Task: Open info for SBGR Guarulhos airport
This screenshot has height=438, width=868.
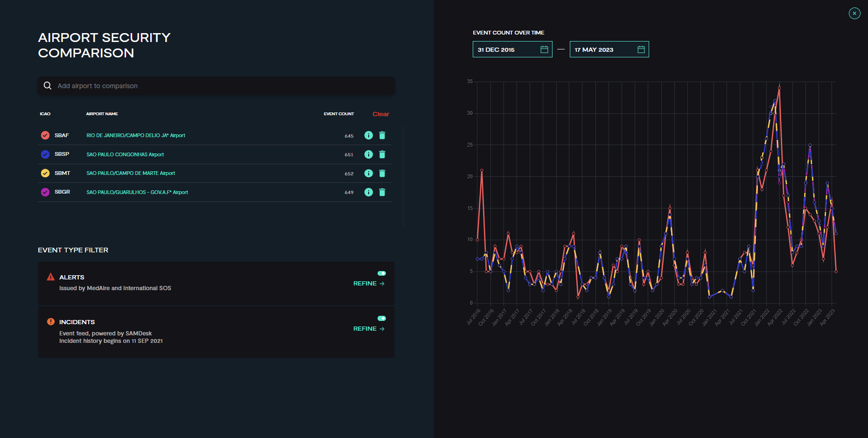Action: 368,192
